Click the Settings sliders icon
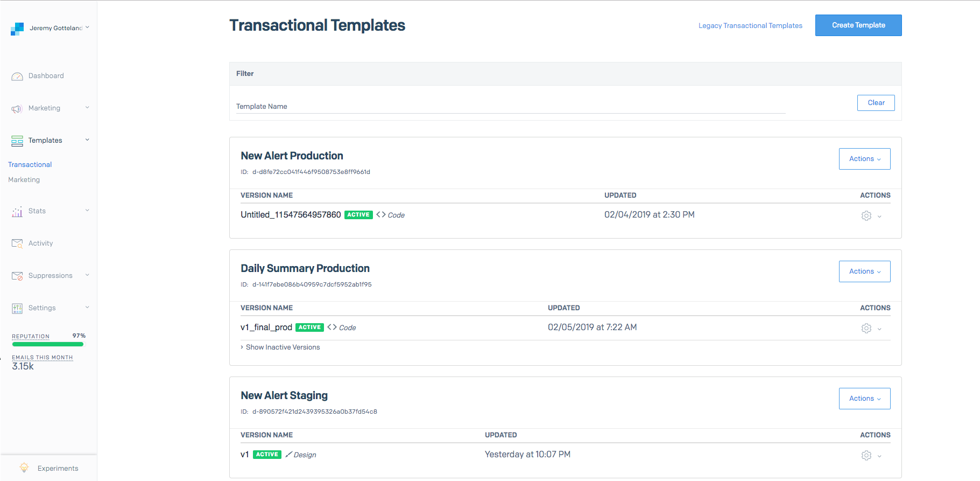Image resolution: width=980 pixels, height=481 pixels. click(x=17, y=308)
